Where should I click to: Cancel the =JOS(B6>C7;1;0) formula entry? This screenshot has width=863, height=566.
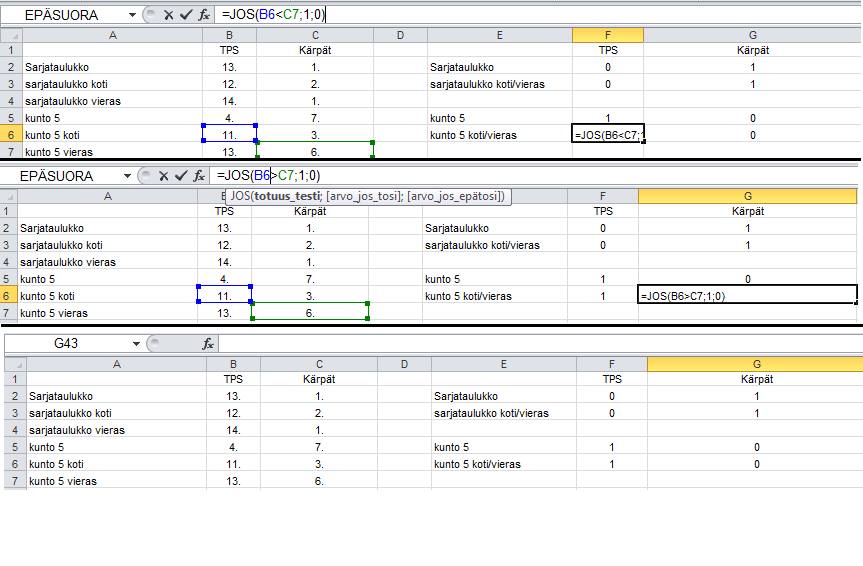pos(164,176)
